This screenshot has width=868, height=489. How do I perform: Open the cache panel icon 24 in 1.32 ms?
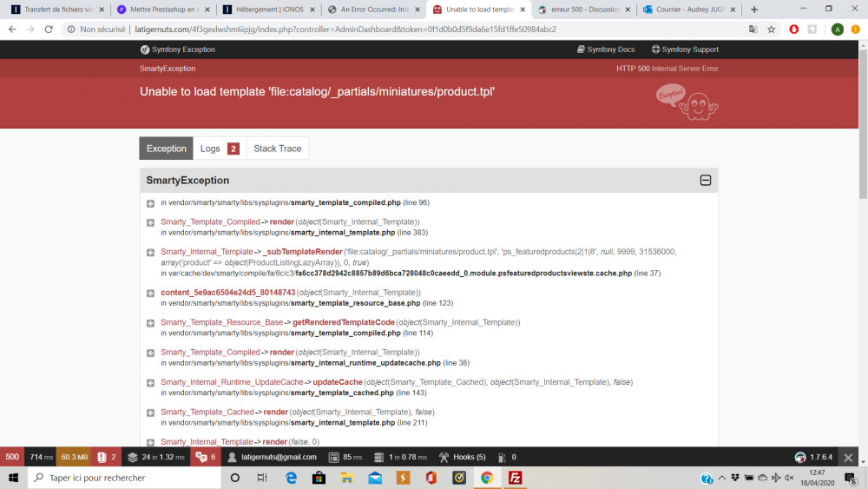click(x=156, y=457)
